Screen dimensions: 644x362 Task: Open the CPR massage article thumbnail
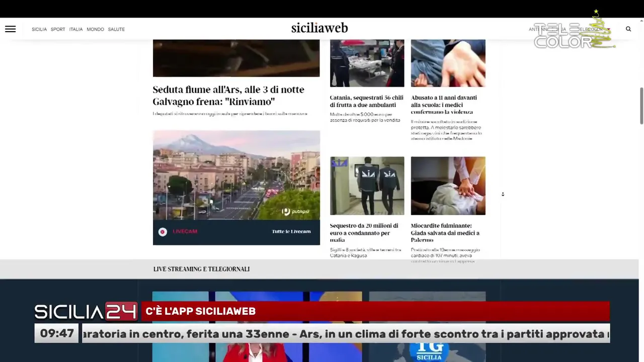pos(448,186)
